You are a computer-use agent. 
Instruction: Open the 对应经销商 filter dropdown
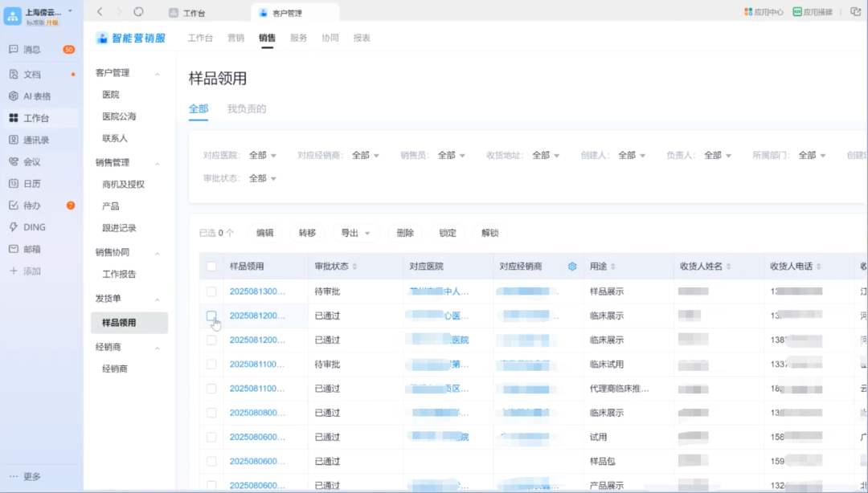coord(366,155)
